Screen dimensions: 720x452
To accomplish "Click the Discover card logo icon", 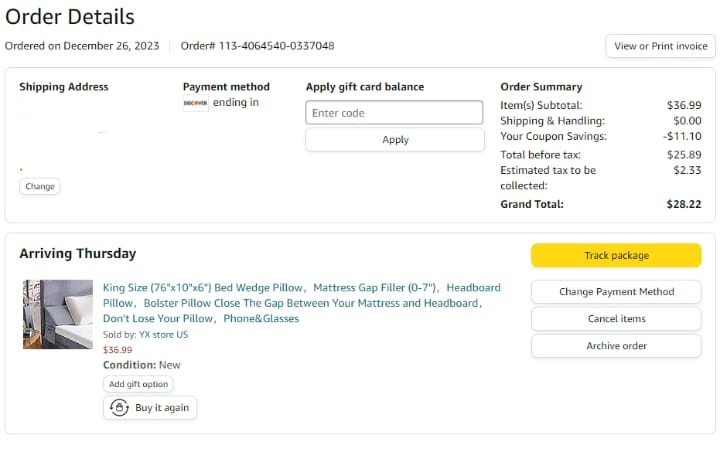I will (195, 103).
